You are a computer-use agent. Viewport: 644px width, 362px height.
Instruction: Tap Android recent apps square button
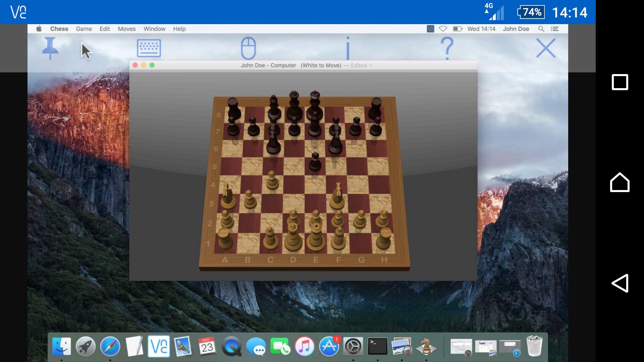(x=620, y=82)
